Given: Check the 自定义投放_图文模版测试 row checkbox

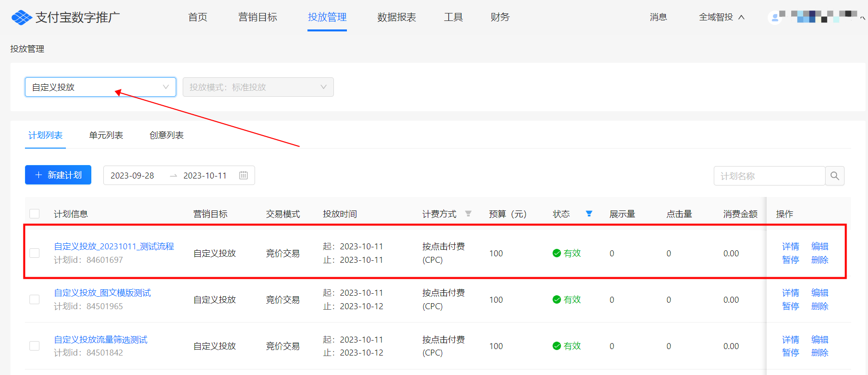Looking at the screenshot, I should [34, 299].
